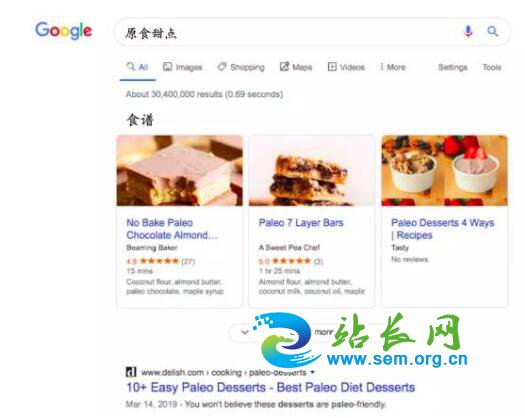The width and height of the screenshot is (525, 418).
Task: Open the No Bake Paleo Chocolate Almond link
Action: [172, 229]
